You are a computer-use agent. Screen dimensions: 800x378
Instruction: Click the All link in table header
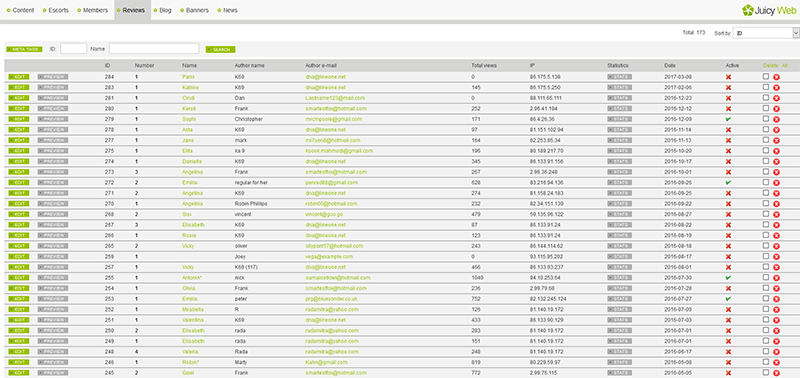point(785,66)
